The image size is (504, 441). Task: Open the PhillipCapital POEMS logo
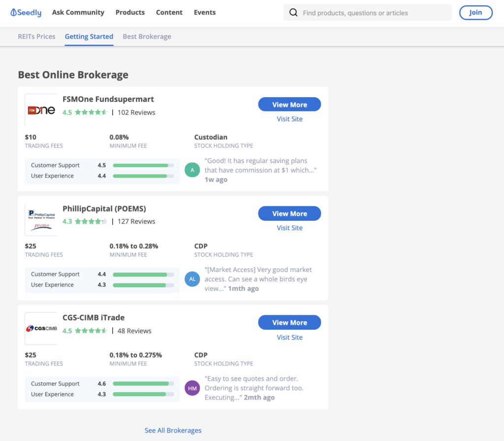pos(41,220)
